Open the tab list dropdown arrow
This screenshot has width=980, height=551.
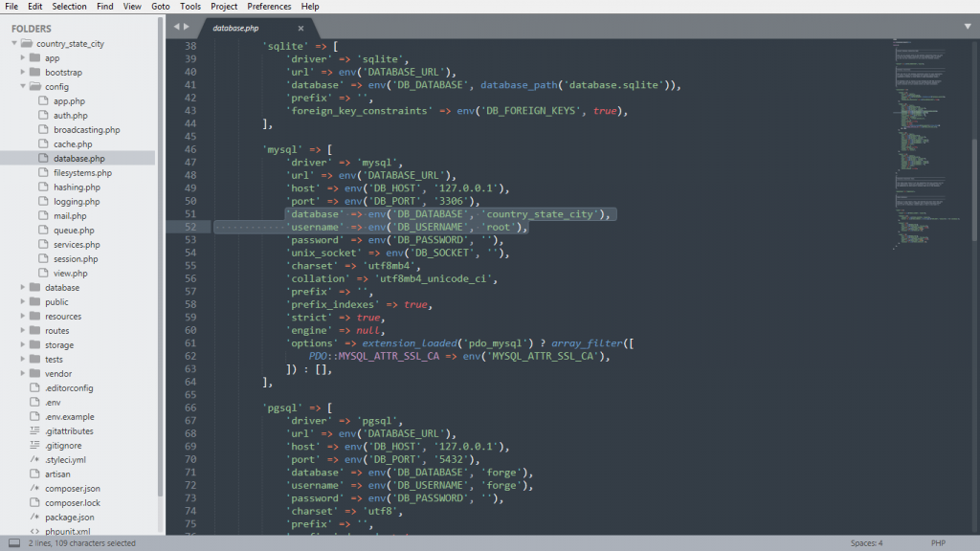pyautogui.click(x=967, y=26)
